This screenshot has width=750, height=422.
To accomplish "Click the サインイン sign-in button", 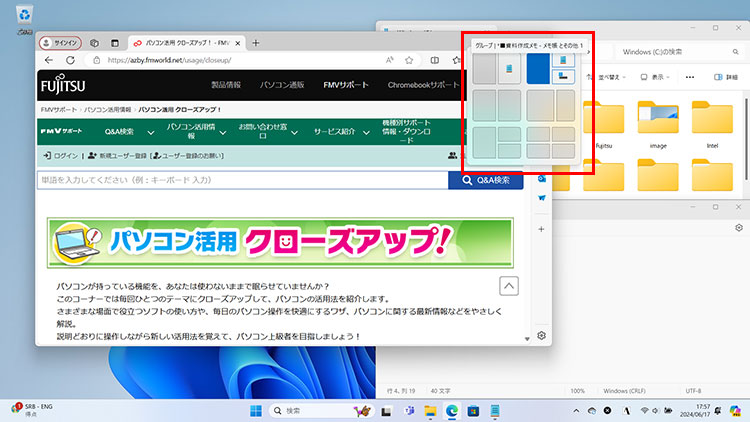I will coord(60,44).
